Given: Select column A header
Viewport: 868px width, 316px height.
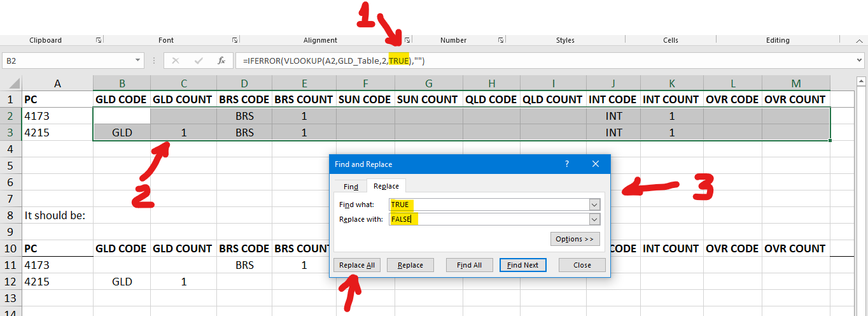Looking at the screenshot, I should 57,83.
